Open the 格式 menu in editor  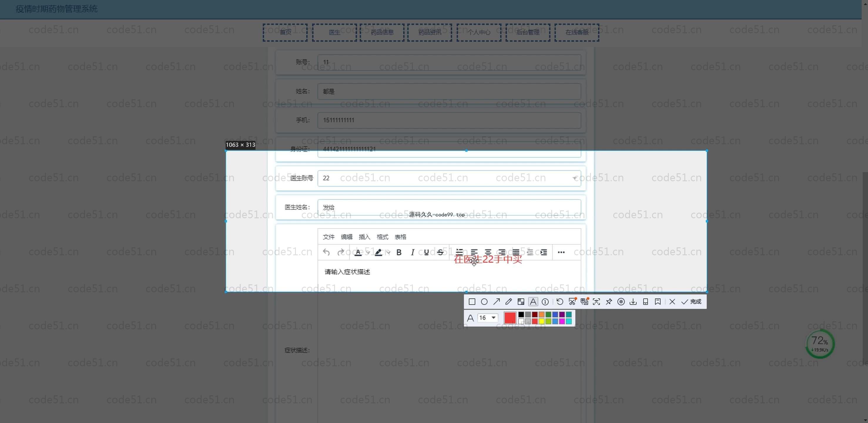[383, 237]
